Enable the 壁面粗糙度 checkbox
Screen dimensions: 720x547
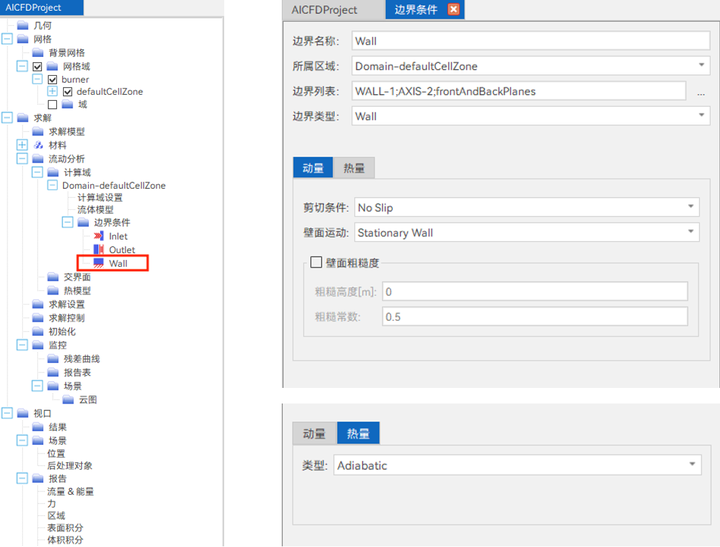pos(316,262)
